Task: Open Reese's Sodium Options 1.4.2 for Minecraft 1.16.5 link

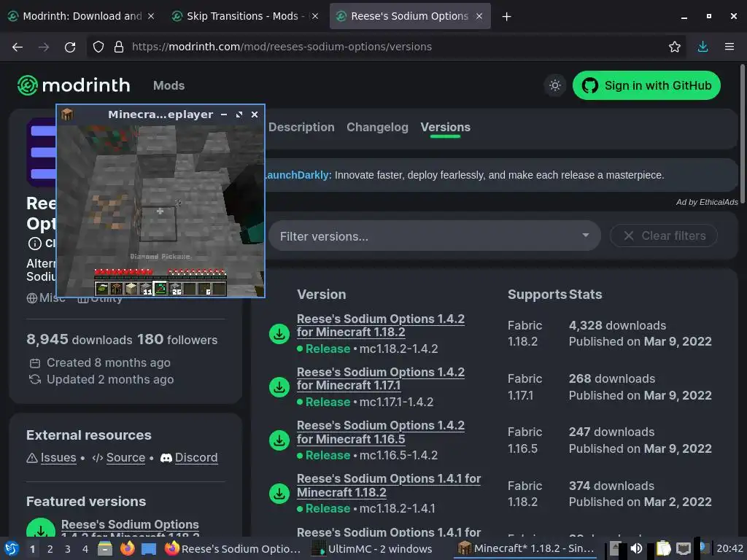Action: [x=381, y=432]
